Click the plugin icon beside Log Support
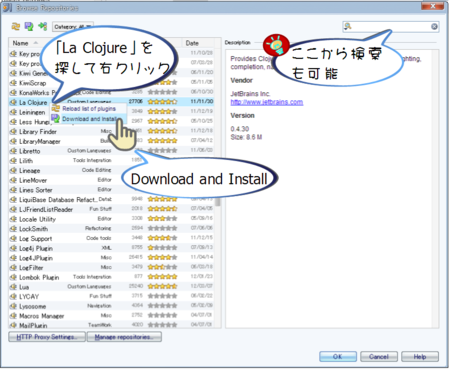Image resolution: width=450 pixels, height=369 pixels. pyautogui.click(x=13, y=238)
